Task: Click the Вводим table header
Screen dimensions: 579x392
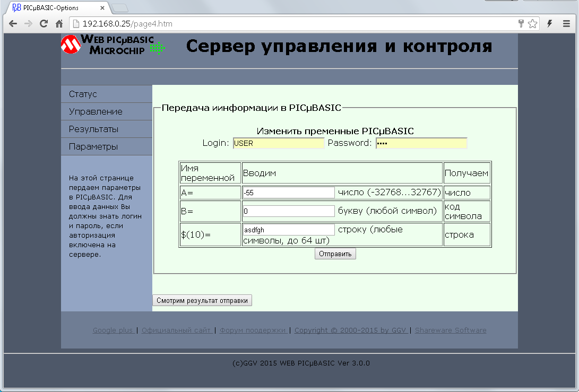Action: coord(342,173)
